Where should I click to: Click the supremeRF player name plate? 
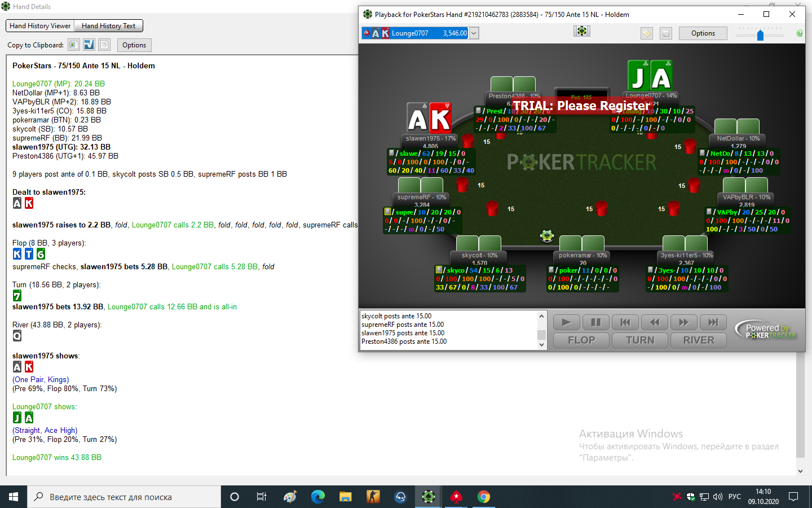pyautogui.click(x=422, y=197)
